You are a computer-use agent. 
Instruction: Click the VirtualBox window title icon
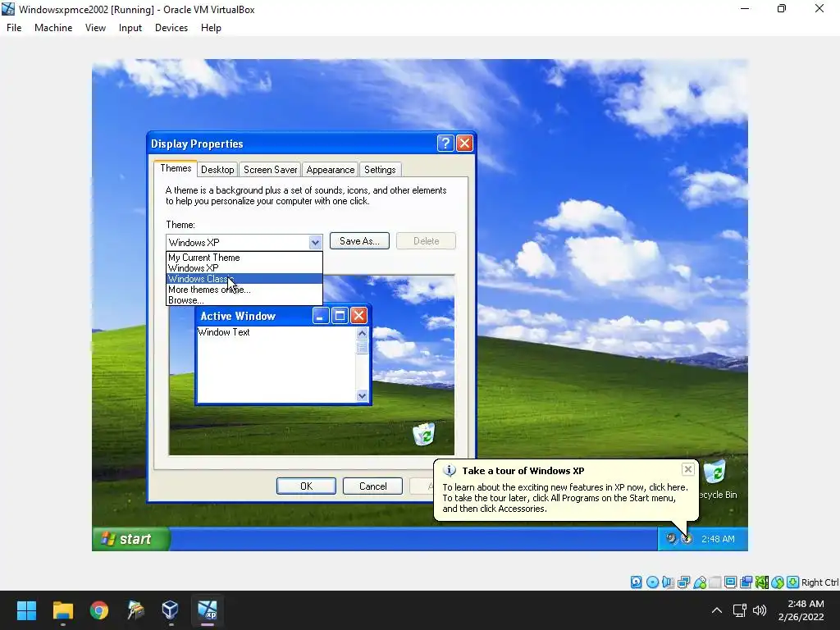8,9
